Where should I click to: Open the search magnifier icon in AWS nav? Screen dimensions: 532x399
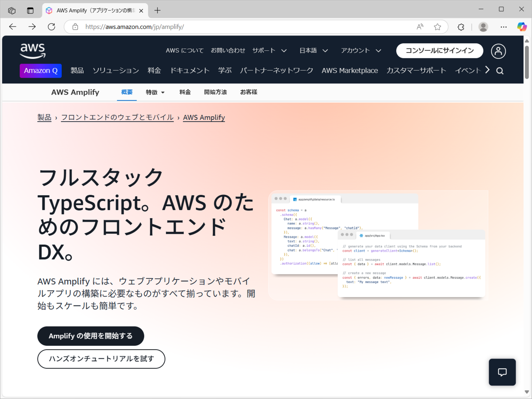(500, 71)
